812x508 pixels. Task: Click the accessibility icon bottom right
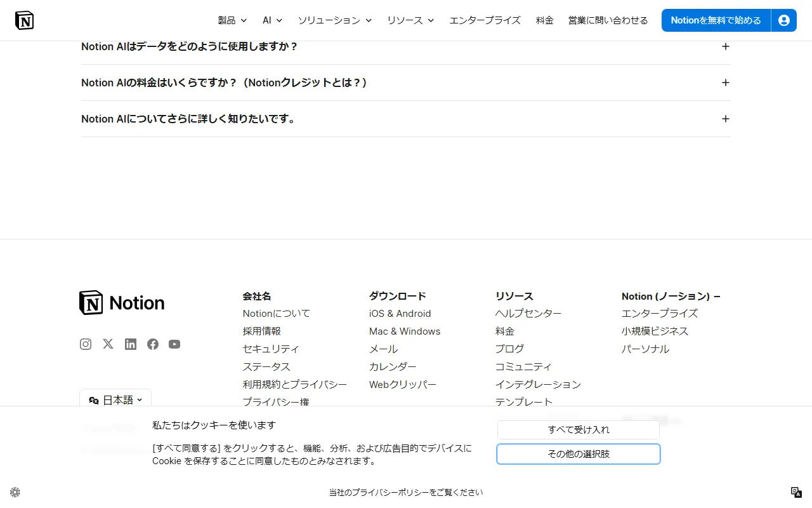point(796,492)
